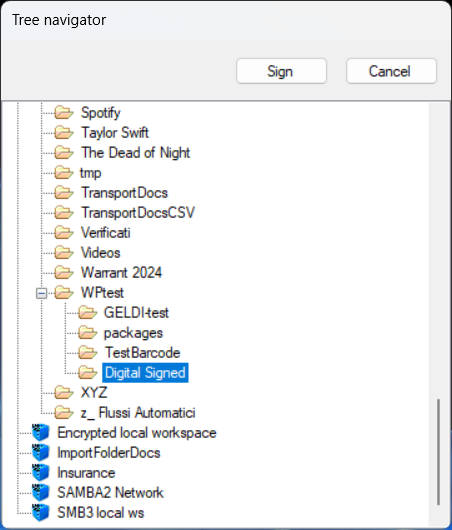The width and height of the screenshot is (452, 530).
Task: Select the tmp folder icon
Action: [x=64, y=173]
